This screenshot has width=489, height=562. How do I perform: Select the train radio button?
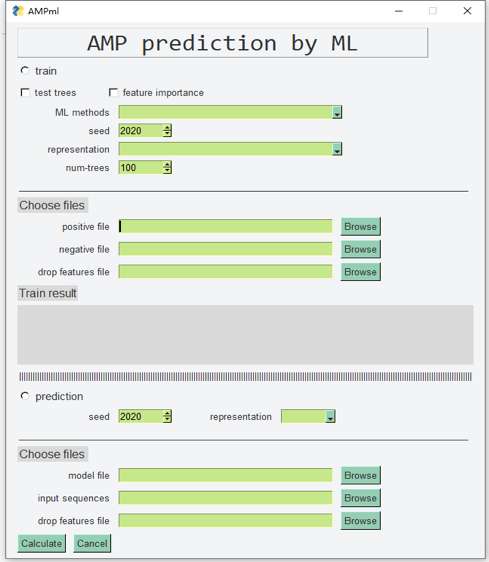pos(25,71)
